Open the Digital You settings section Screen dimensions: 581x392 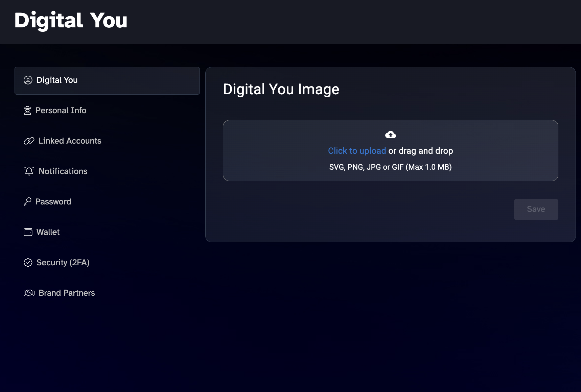tap(107, 81)
